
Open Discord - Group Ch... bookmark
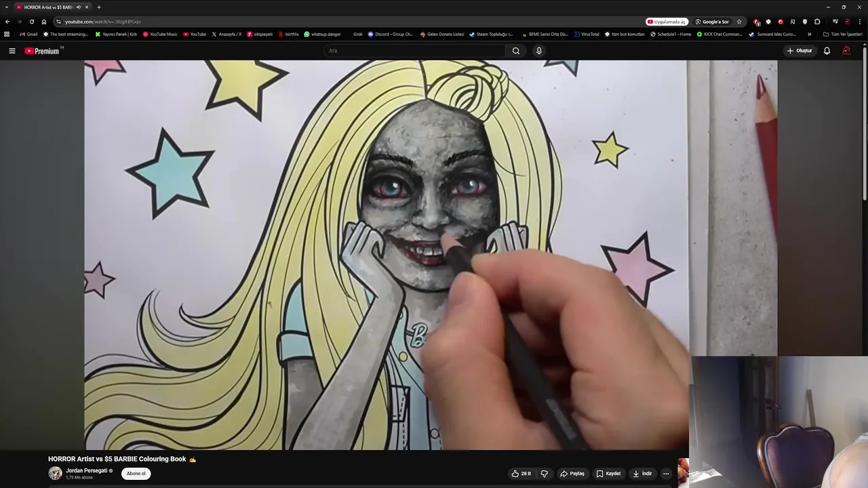(x=391, y=34)
